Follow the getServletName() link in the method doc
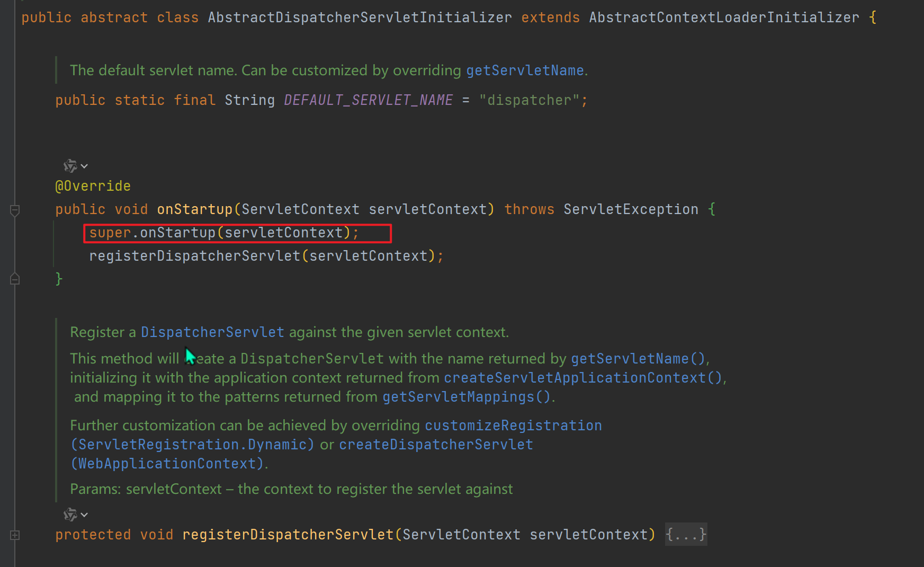This screenshot has width=924, height=567. point(638,359)
